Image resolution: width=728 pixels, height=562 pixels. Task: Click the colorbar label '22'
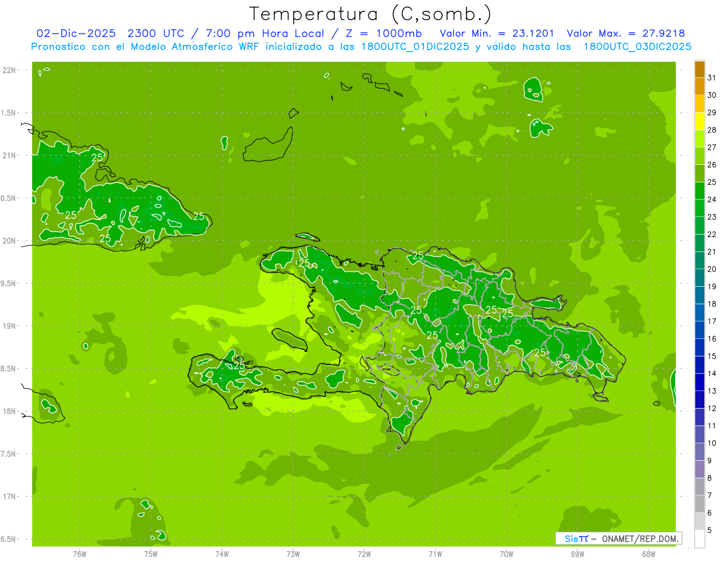click(712, 234)
